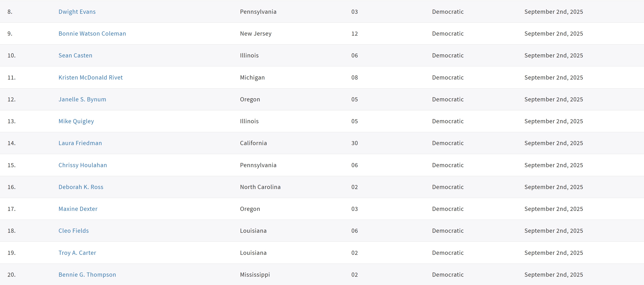Screen dimensions: 644x285
Task: Click district 12 cell in row 9
Action: click(355, 34)
